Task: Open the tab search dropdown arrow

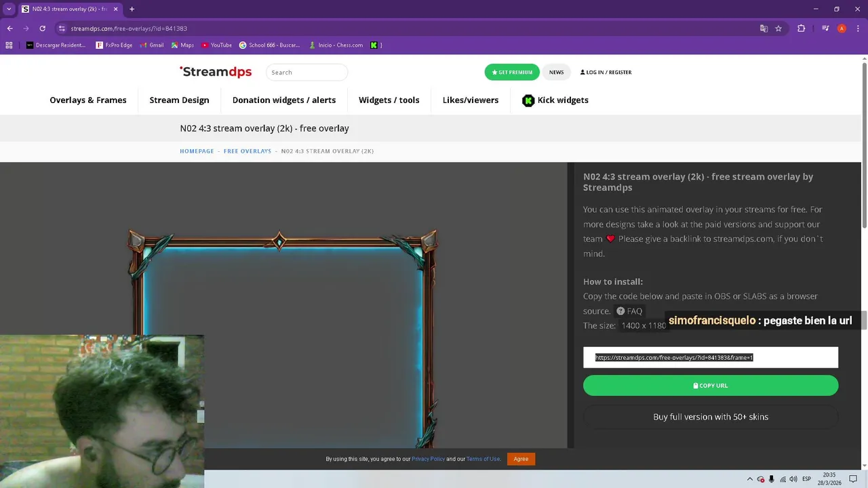Action: pos(9,9)
